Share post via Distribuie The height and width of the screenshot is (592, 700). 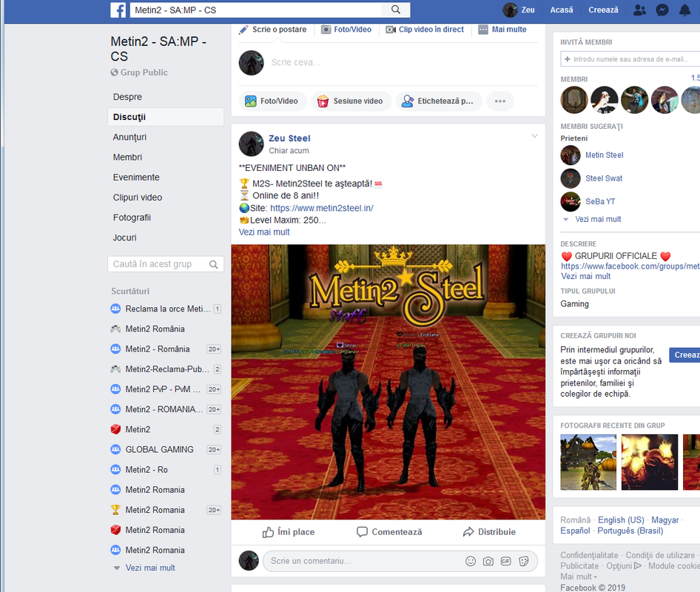tap(489, 532)
